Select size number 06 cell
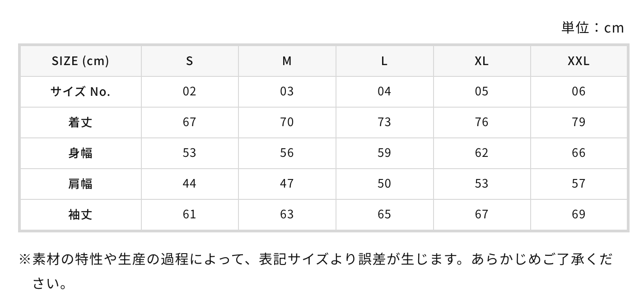644x302 pixels. click(579, 91)
